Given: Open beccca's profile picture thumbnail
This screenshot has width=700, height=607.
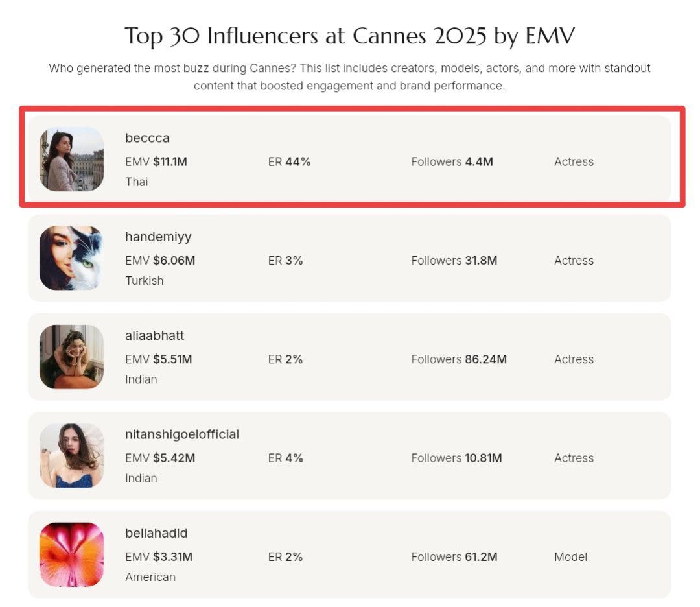Looking at the screenshot, I should [71, 159].
